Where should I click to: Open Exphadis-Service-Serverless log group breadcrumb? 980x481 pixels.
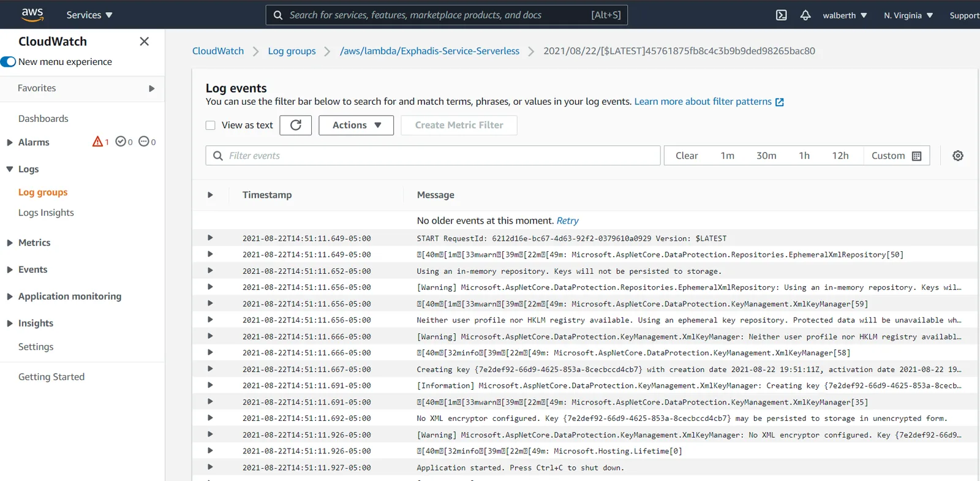coord(430,51)
